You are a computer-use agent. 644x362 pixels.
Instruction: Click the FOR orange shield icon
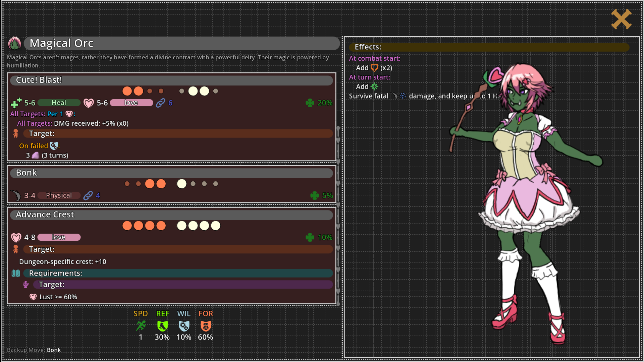tap(206, 326)
